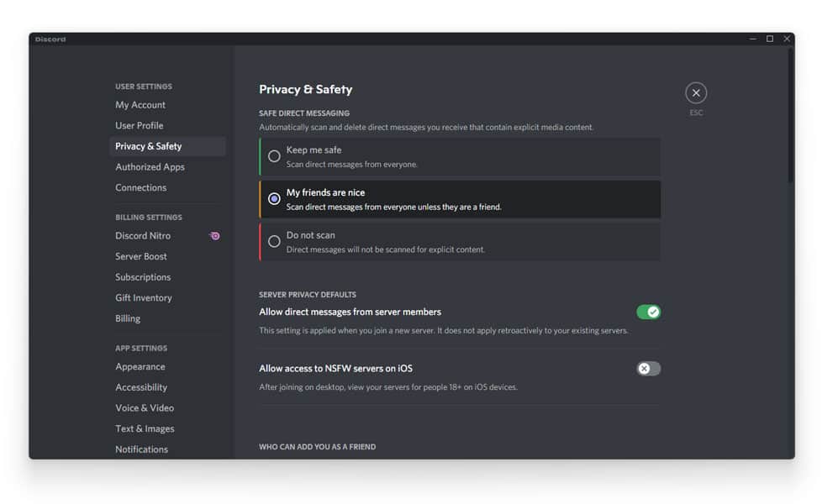This screenshot has height=504, width=822.
Task: Click the Discord Nitro badge icon
Action: tap(214, 236)
